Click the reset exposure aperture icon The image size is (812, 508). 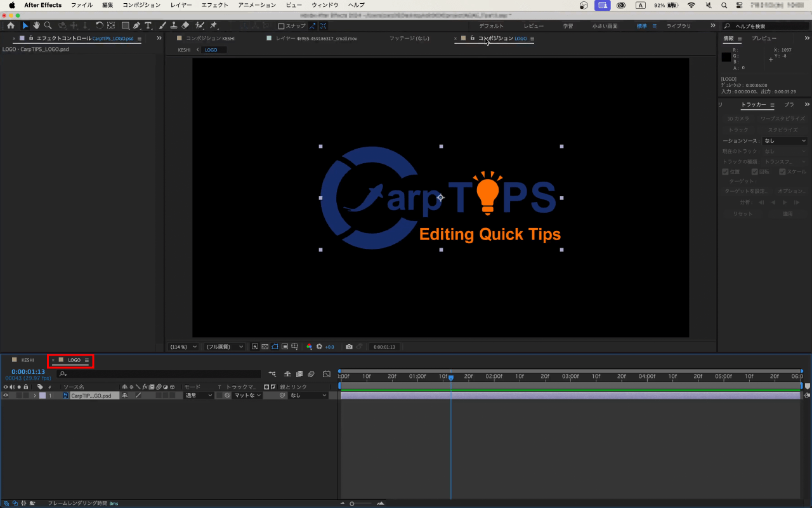pyautogui.click(x=320, y=347)
